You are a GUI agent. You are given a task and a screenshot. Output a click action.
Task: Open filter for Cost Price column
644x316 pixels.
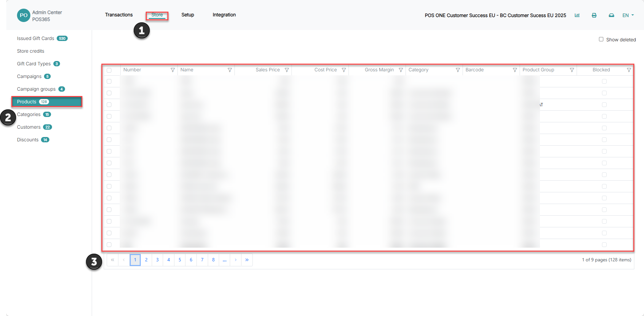point(344,70)
